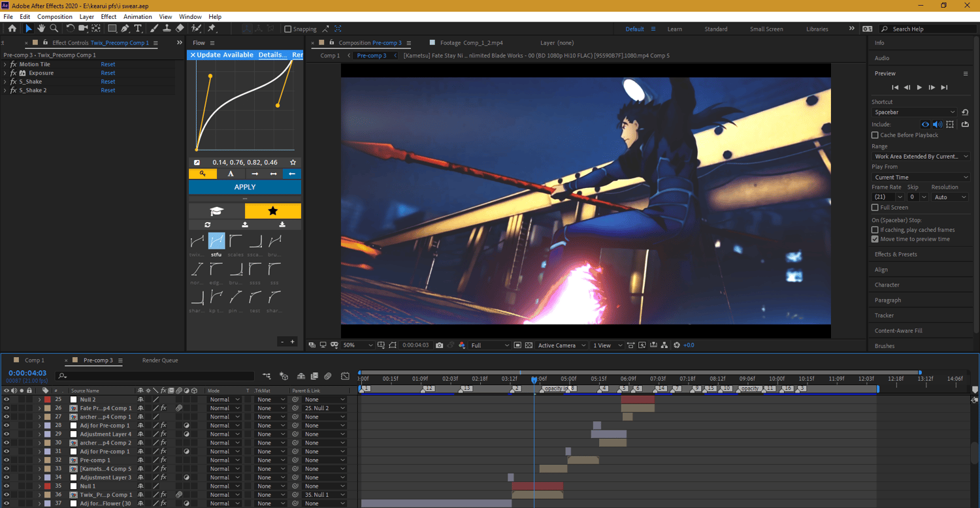Toggle video include eye icon in Preview

(925, 124)
